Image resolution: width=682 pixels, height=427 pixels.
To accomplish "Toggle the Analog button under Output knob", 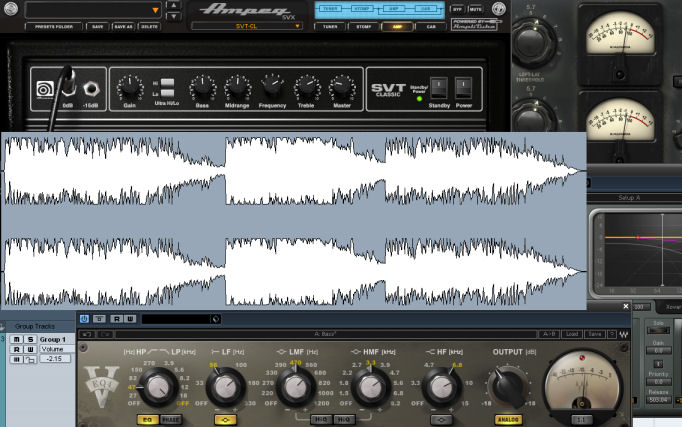I will [508, 420].
